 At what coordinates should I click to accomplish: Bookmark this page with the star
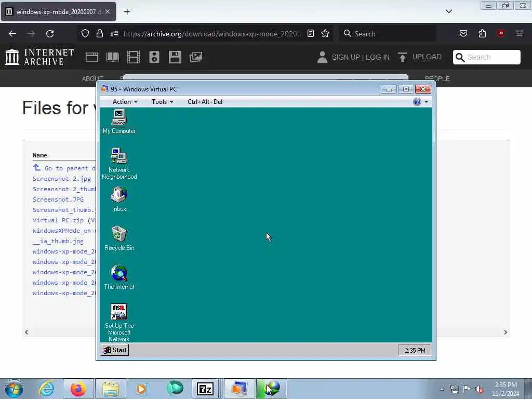[325, 33]
